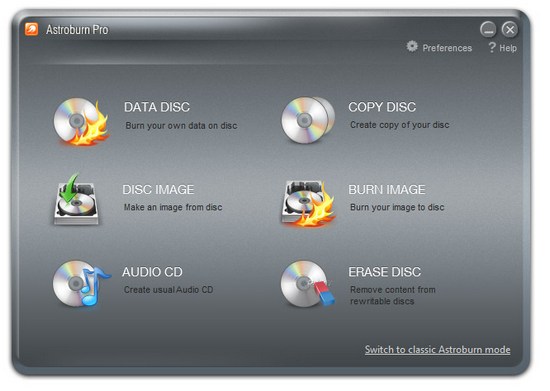Click the Copy Disc double CD icon

(308, 120)
